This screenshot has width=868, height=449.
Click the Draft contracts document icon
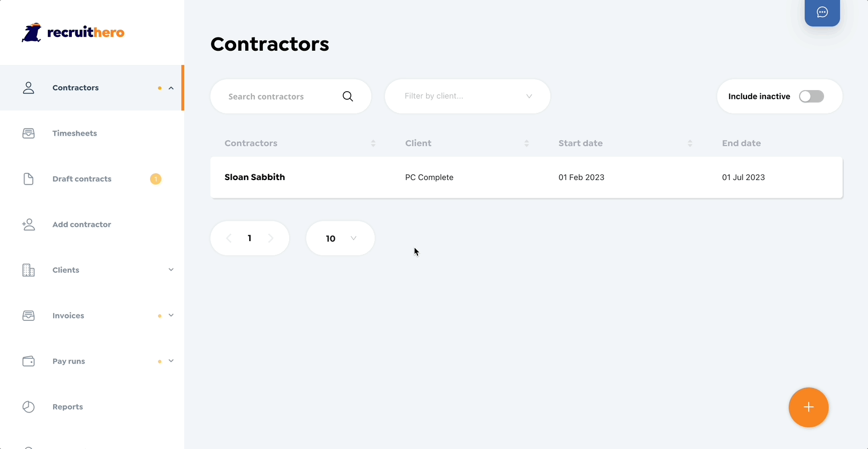(x=29, y=179)
